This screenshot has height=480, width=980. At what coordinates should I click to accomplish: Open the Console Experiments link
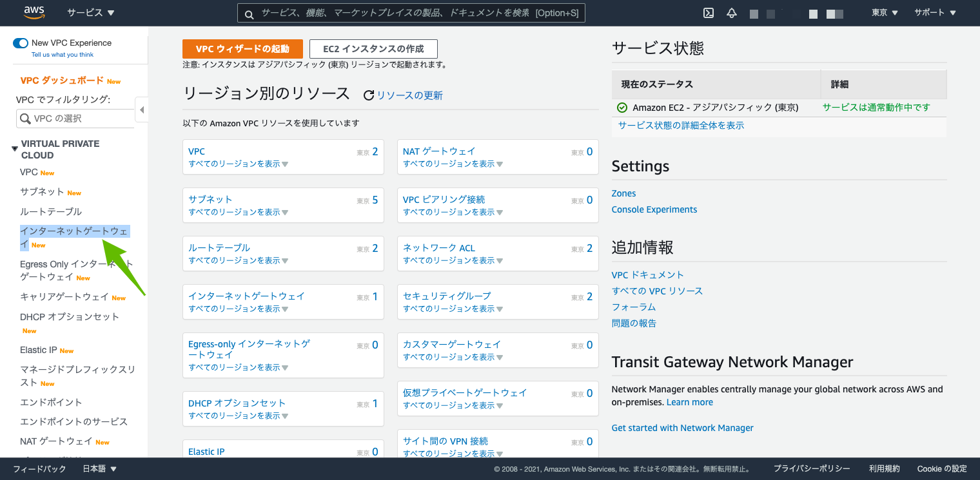pos(654,209)
